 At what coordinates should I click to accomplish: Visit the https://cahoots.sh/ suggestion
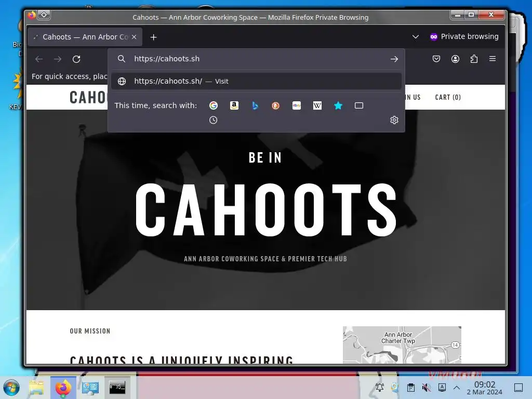click(256, 82)
